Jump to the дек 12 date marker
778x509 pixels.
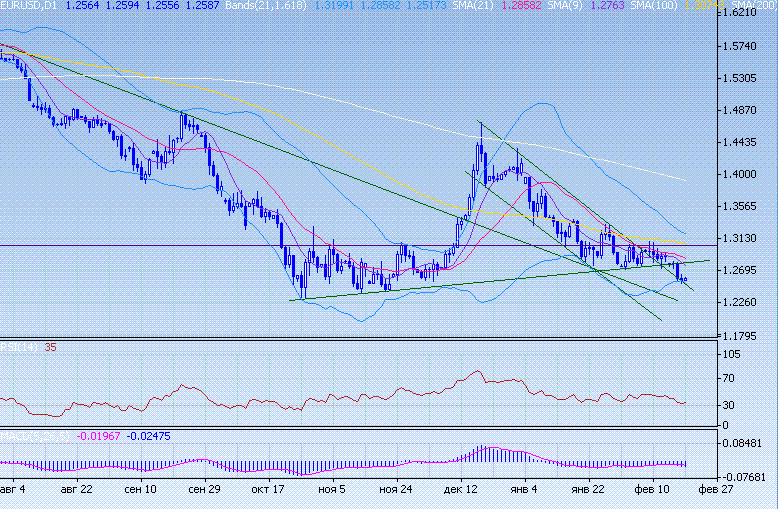pyautogui.click(x=458, y=491)
